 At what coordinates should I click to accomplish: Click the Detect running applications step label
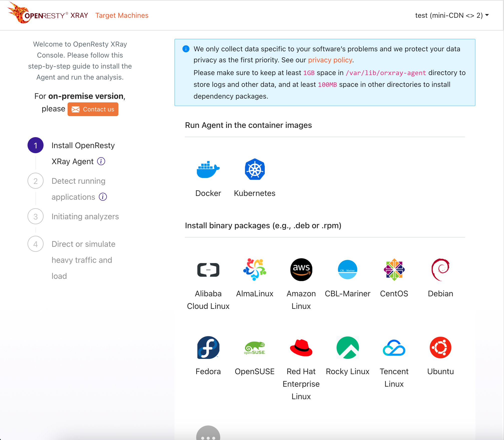coord(79,189)
